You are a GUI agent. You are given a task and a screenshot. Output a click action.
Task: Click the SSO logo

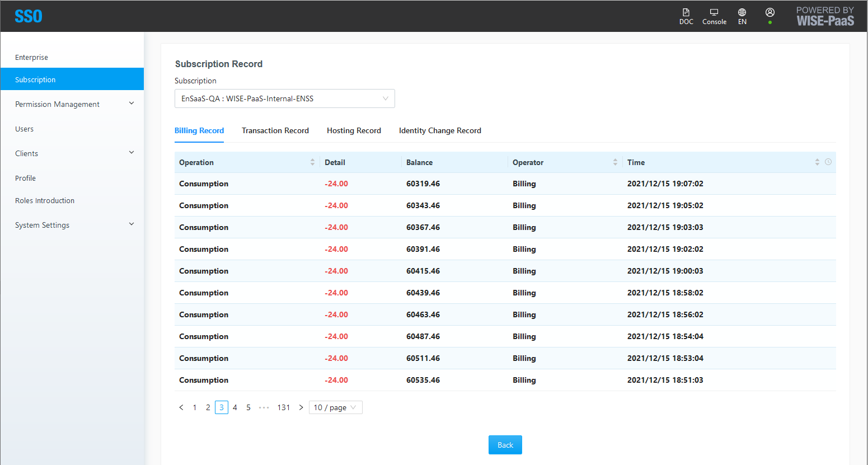coord(29,16)
